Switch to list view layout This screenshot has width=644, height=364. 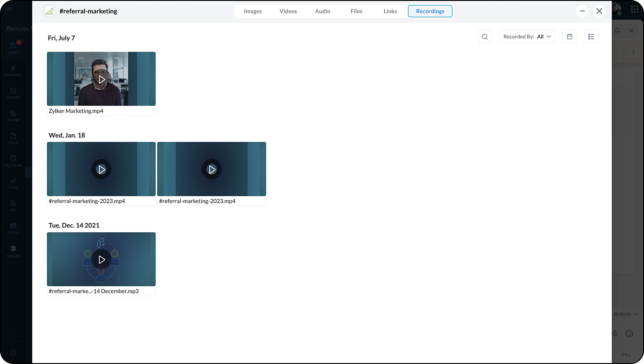pyautogui.click(x=591, y=37)
